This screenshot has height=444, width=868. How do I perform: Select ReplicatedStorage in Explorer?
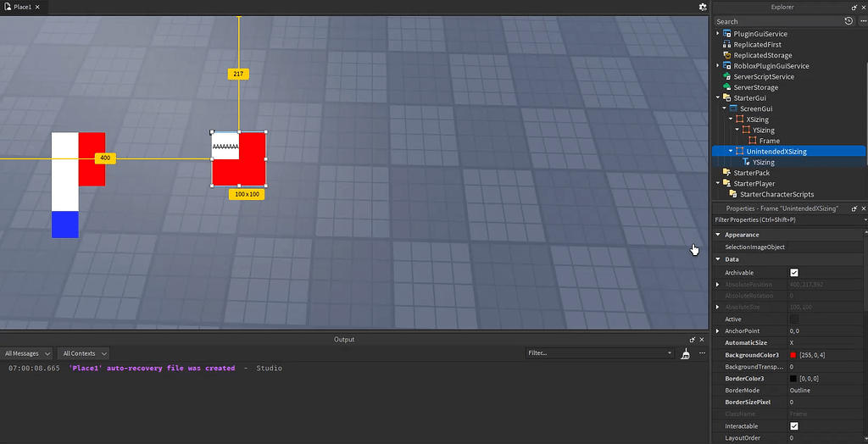762,55
